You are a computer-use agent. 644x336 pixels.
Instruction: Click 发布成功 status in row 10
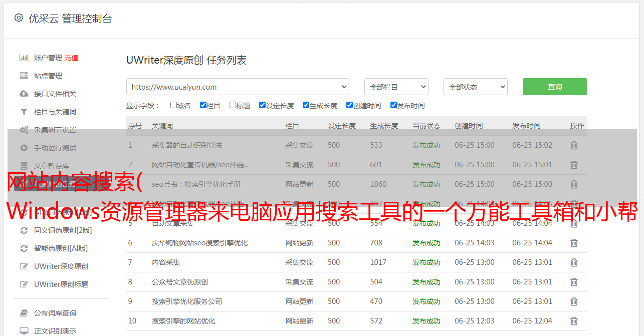426,321
